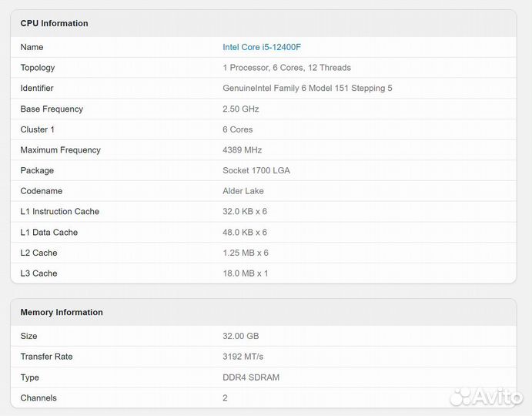The height and width of the screenshot is (416, 532).
Task: Click the Topology label
Action: tap(38, 68)
